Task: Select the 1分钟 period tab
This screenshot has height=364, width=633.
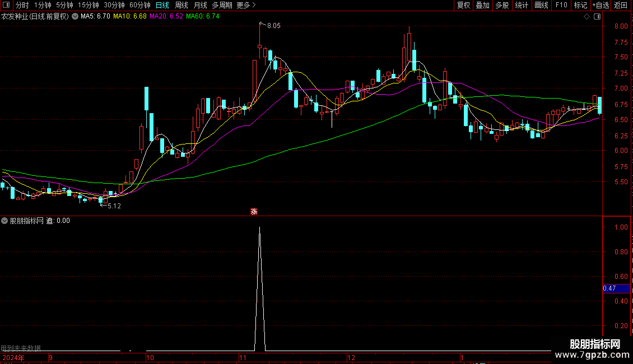Action: pos(43,5)
